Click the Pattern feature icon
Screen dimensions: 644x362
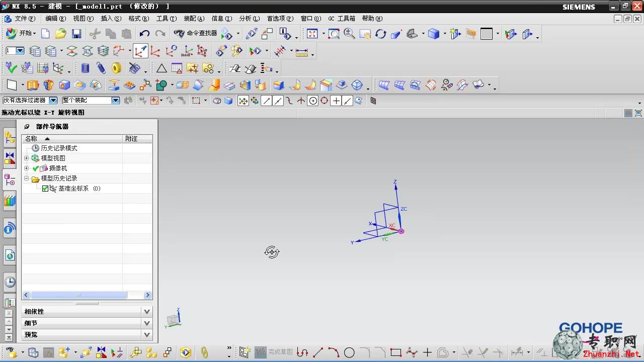click(x=130, y=85)
